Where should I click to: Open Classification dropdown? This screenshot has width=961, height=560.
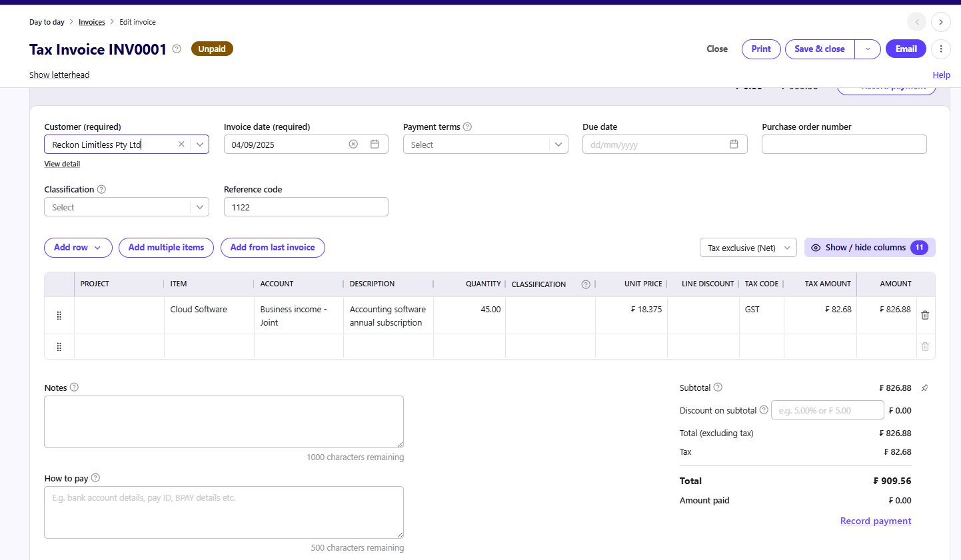tap(200, 207)
